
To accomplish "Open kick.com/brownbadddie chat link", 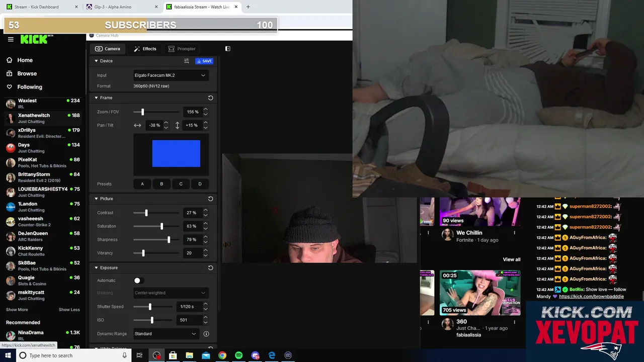I will click(591, 297).
